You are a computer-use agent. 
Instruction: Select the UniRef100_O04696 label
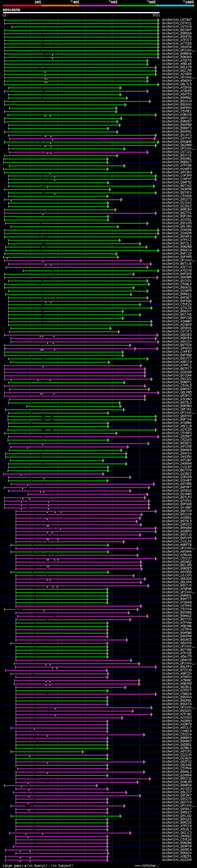pos(177,230)
